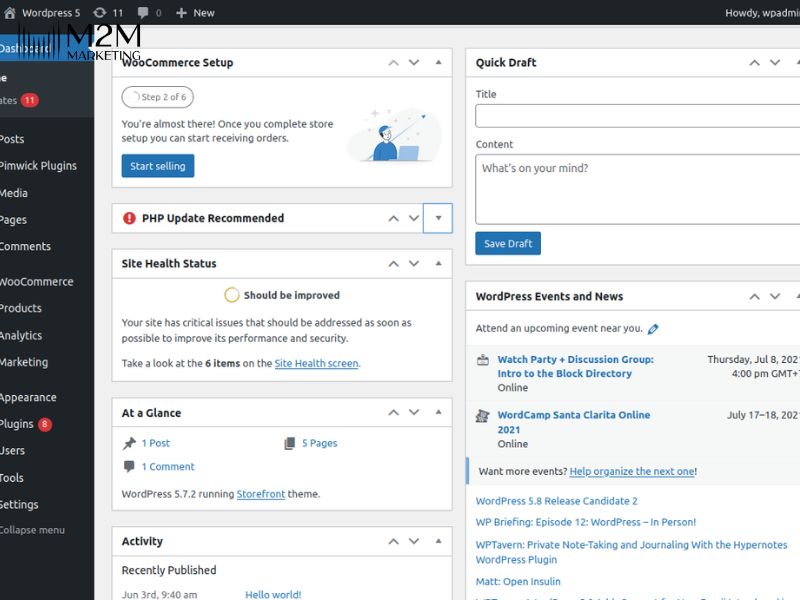Move WordPress Events and News widget down
The height and width of the screenshot is (600, 800).
775,296
